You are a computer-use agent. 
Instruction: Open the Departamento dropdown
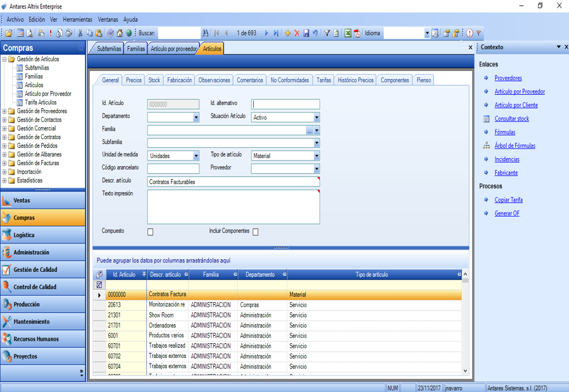pos(196,118)
